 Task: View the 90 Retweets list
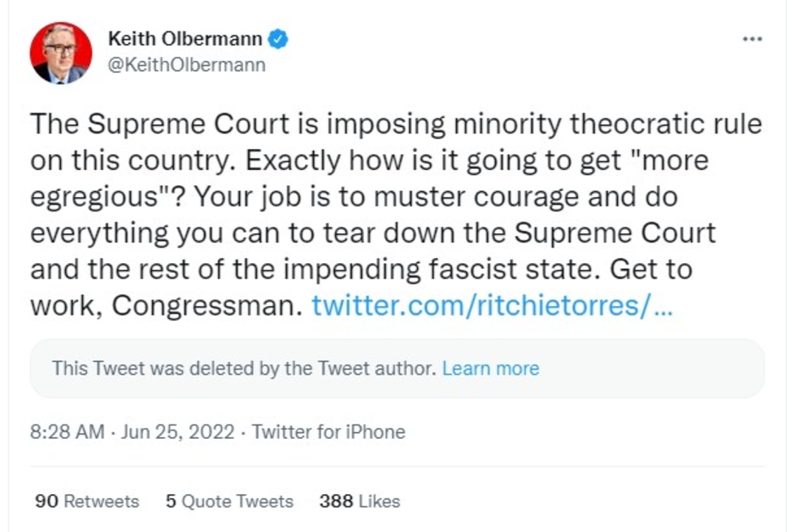pyautogui.click(x=86, y=501)
